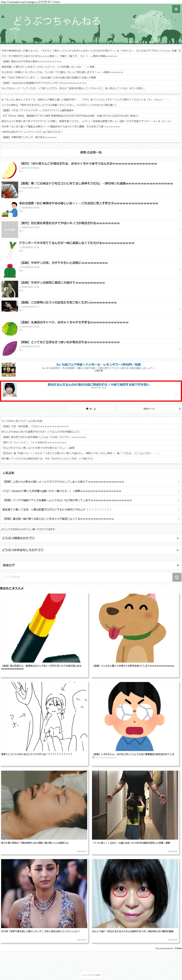The height and width of the screenshot is (980, 182).
Task: Click the green onion thumbnail
Action: [x=9, y=250]
